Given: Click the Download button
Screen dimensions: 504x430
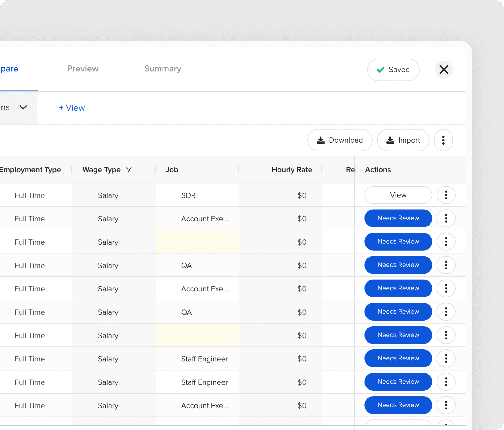Looking at the screenshot, I should tap(340, 140).
